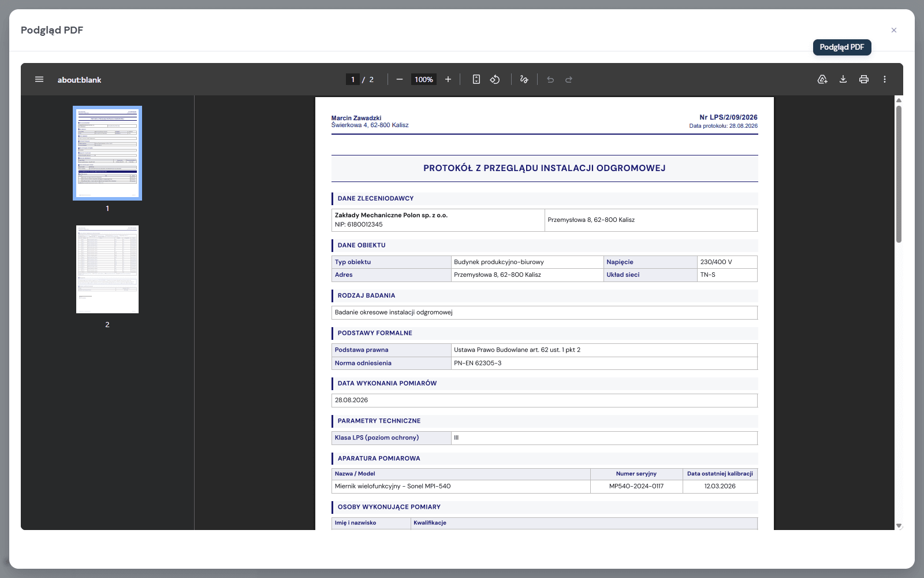Click the 'NIP: 6180012345' text
924x578 pixels.
tap(359, 224)
